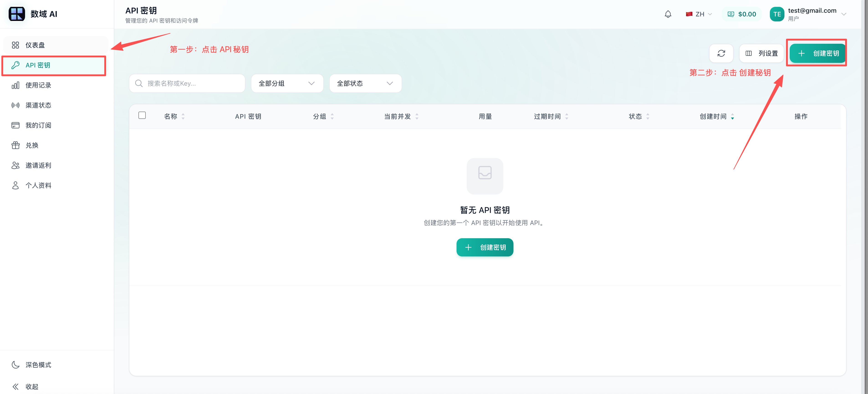Viewport: 868px width, 394px height.
Task: Click the balance $0.00 wallet icon
Action: click(x=730, y=14)
